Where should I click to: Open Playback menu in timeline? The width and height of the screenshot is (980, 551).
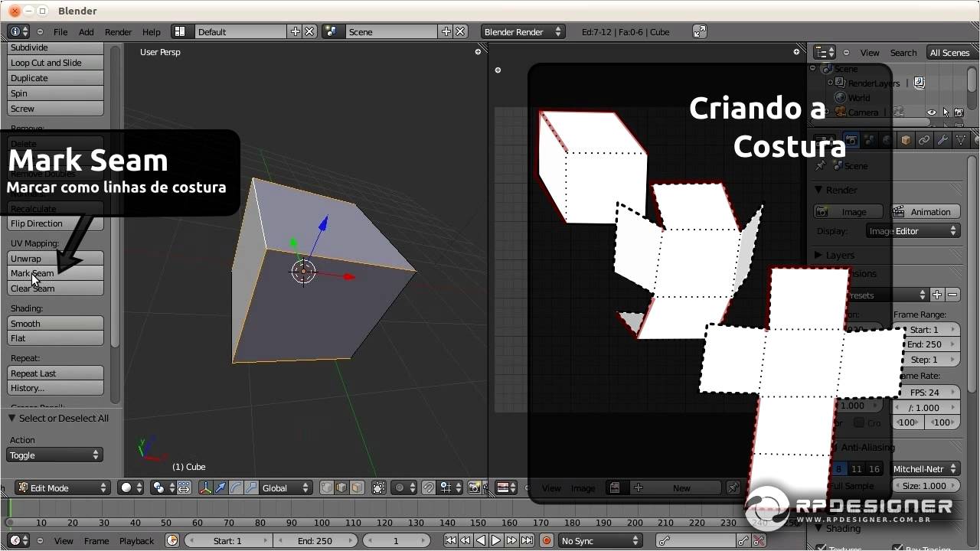click(x=136, y=540)
